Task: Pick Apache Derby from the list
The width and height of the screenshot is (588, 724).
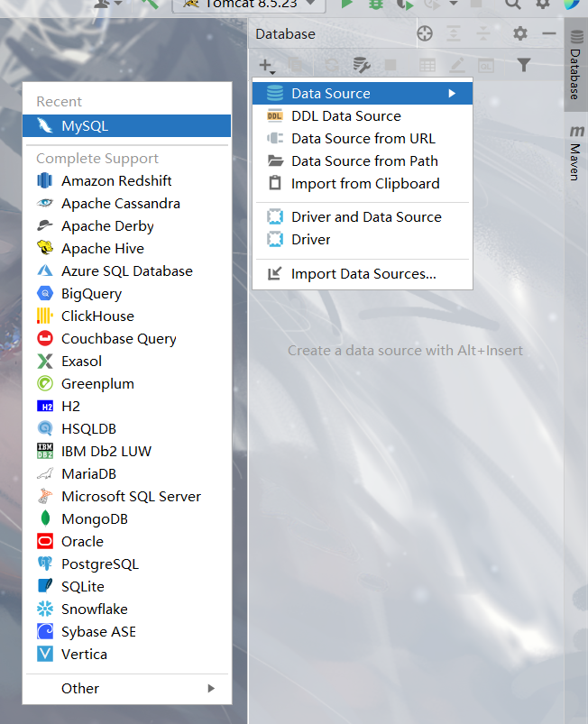Action: pos(126,225)
